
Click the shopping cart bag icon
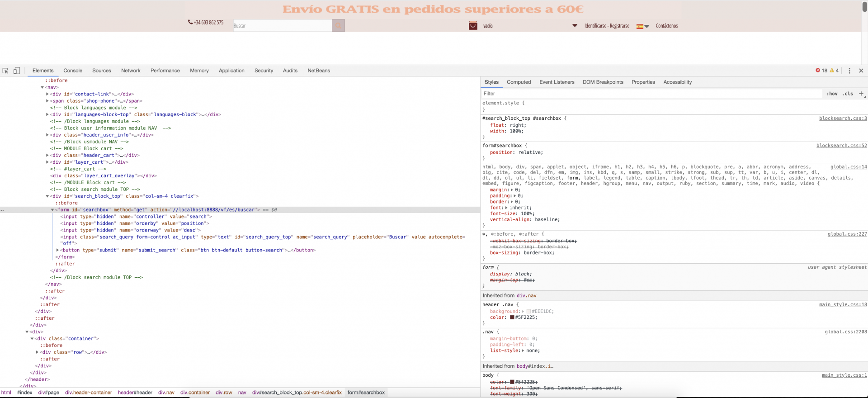[473, 26]
